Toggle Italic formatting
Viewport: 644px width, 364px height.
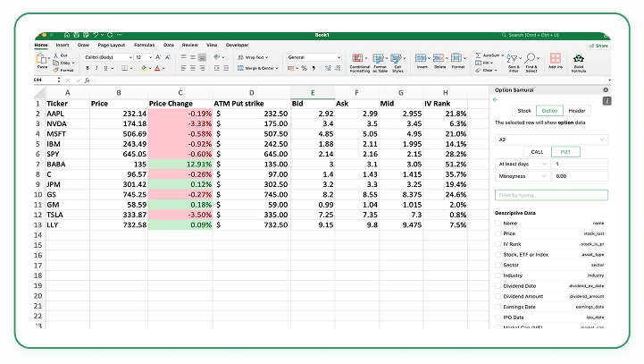[96, 68]
